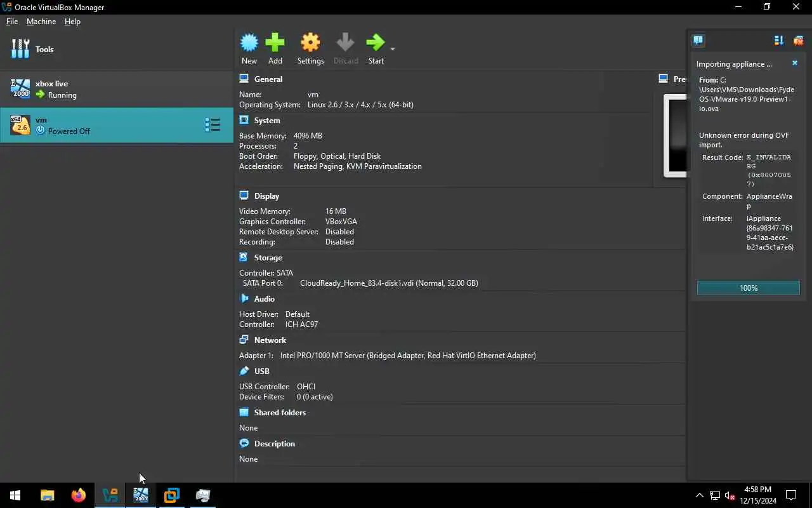812x508 pixels.
Task: Click the Discard saved state icon
Action: coord(346,43)
